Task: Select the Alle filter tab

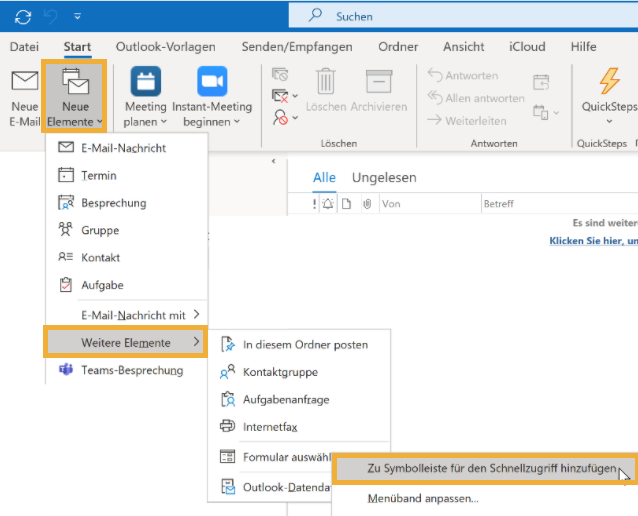Action: tap(324, 177)
